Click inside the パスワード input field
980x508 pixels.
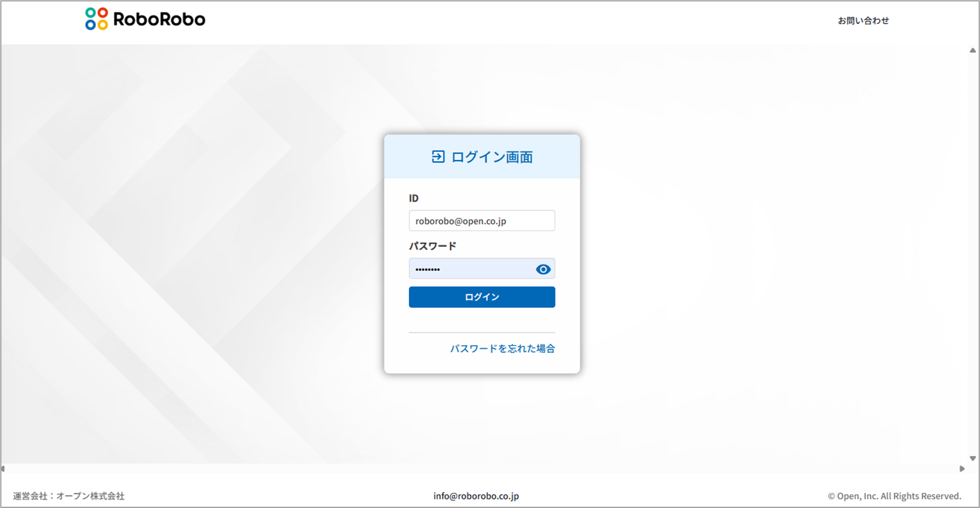pos(470,269)
